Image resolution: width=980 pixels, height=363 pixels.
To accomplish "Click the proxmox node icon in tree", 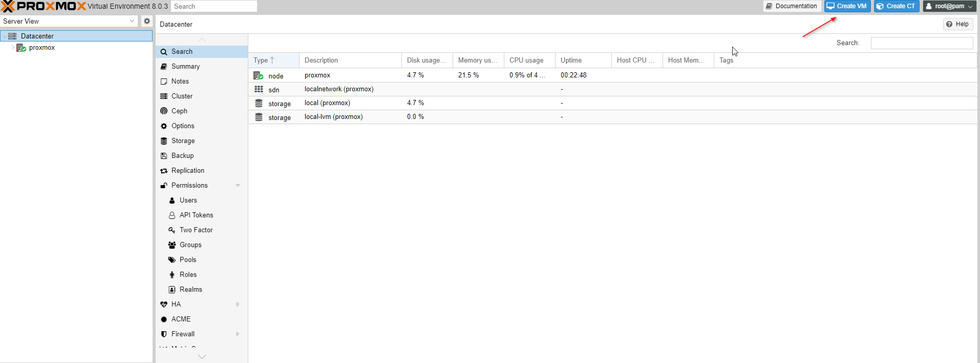I will tap(22, 48).
